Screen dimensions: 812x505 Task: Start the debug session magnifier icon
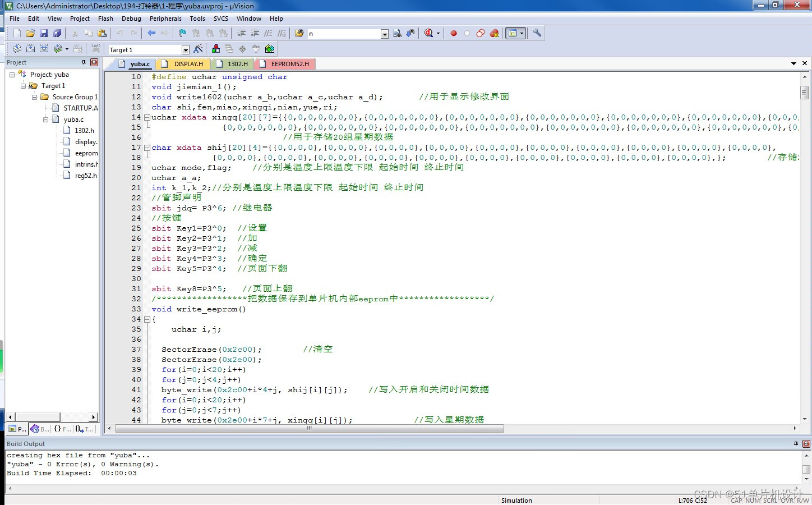click(429, 33)
